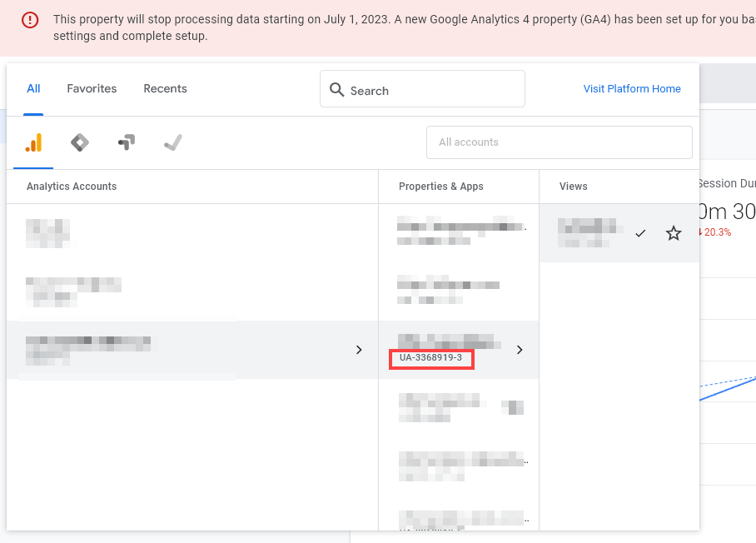This screenshot has width=756, height=543.
Task: Open the All accounts dropdown
Action: (x=559, y=142)
